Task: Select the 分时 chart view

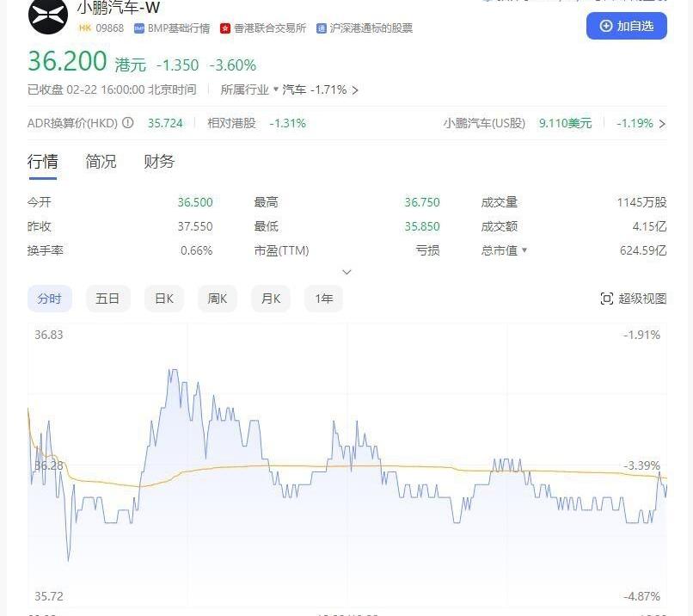Action: (50, 299)
